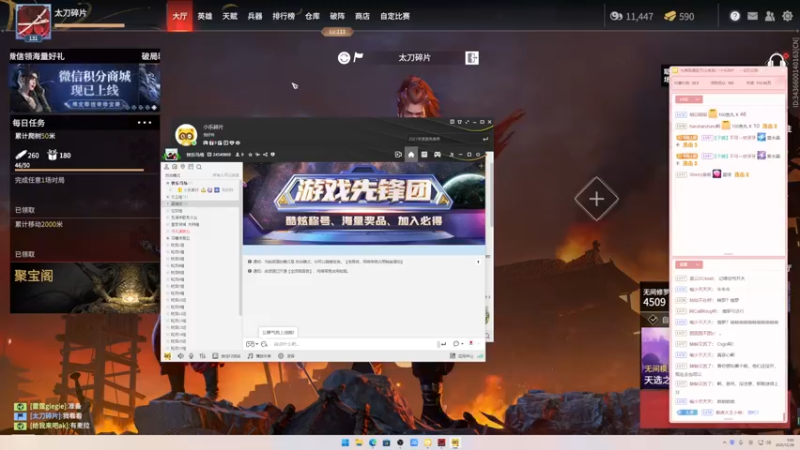Send message with YY enter arrow icon
This screenshot has height=450, width=800.
(x=442, y=344)
